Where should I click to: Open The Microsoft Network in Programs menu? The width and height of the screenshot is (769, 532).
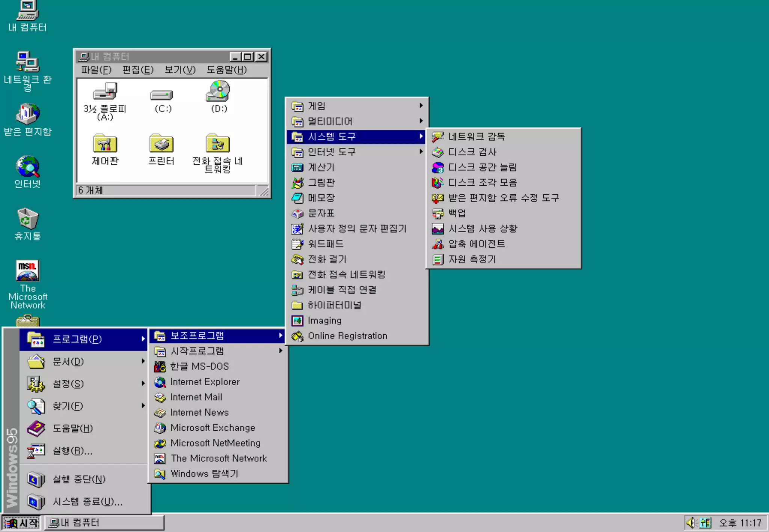[219, 458]
